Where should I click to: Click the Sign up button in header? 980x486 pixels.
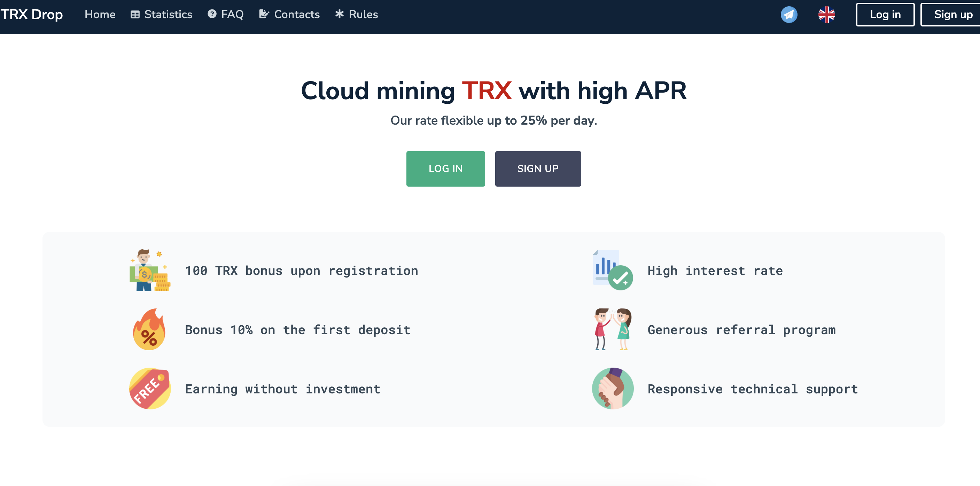[x=951, y=15]
